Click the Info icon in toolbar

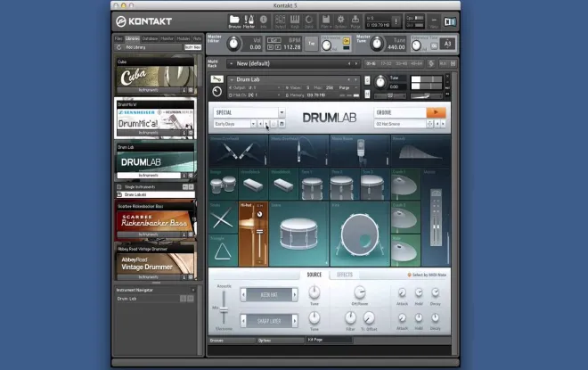tap(263, 21)
